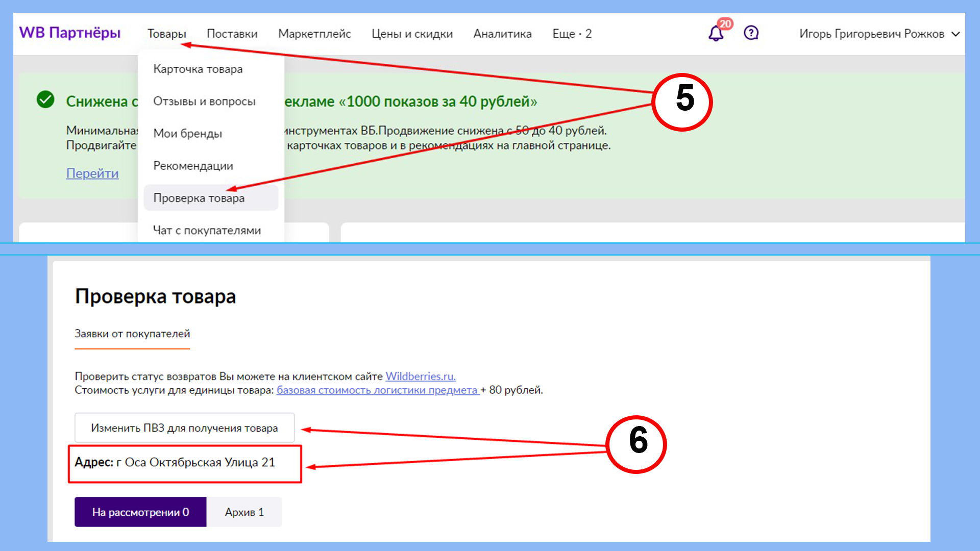Open the Маркетплейс menu
980x551 pixels.
point(314,34)
